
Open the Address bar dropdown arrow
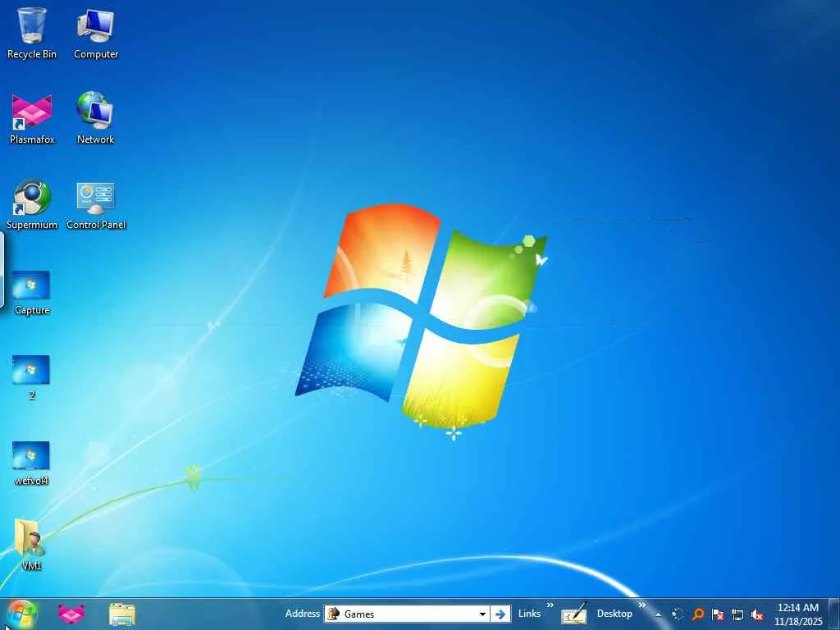(482, 614)
